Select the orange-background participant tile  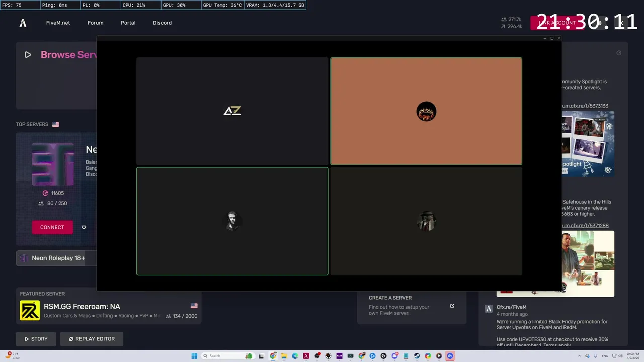(x=426, y=111)
